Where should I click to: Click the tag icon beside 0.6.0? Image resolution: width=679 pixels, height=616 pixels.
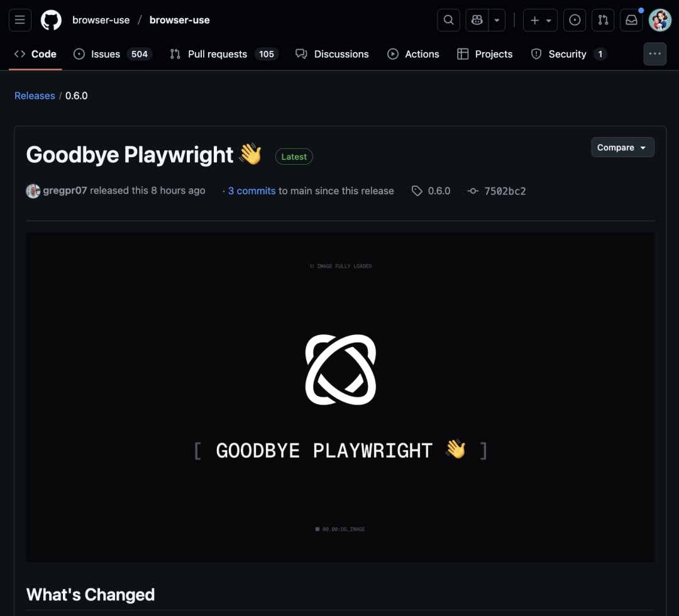tap(417, 191)
